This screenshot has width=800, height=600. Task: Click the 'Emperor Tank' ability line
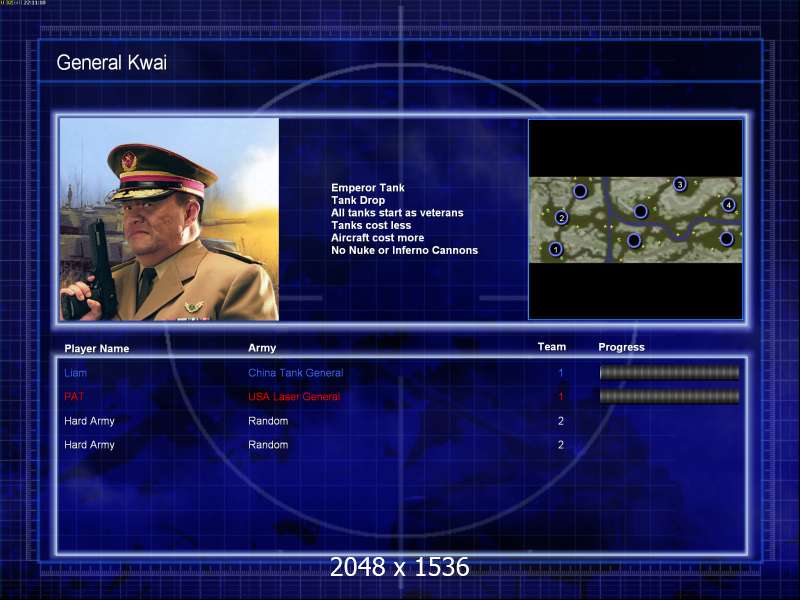coord(367,188)
